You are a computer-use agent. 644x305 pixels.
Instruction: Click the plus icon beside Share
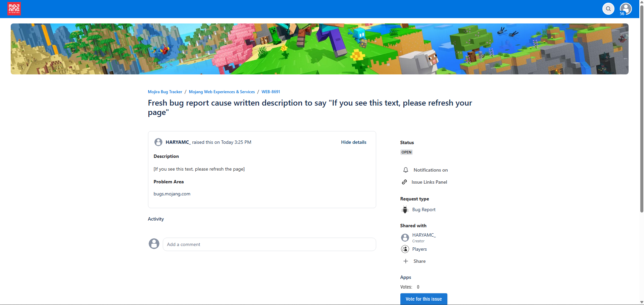point(406,261)
